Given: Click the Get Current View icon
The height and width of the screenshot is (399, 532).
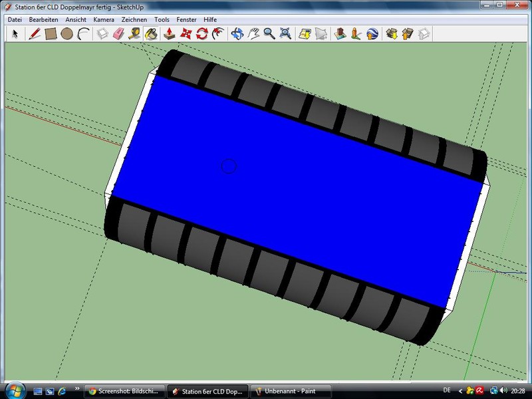Looking at the screenshot, I should (x=305, y=34).
